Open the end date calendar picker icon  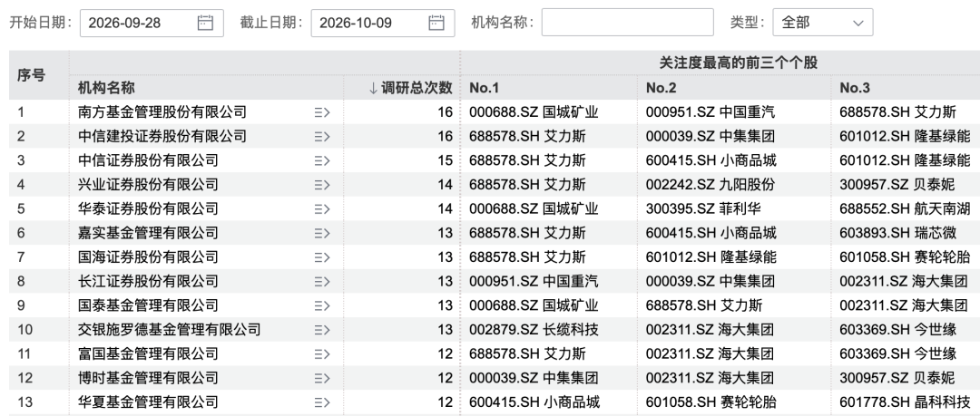436,24
